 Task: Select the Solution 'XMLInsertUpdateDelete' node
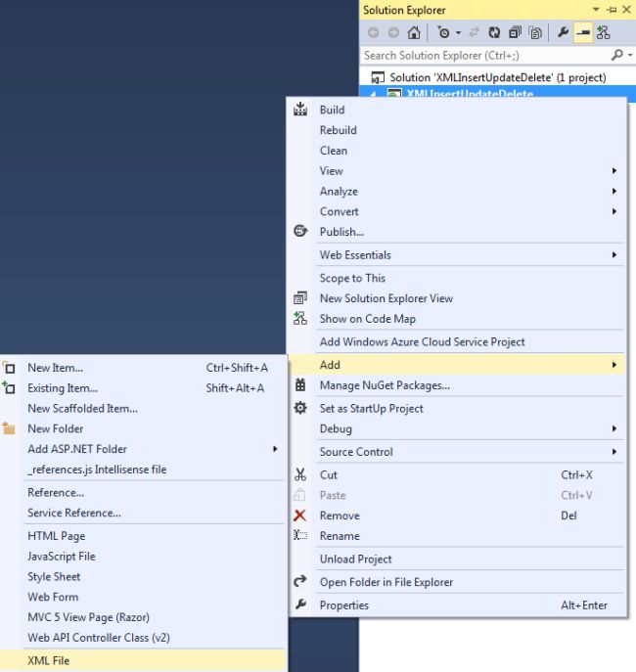pos(498,77)
